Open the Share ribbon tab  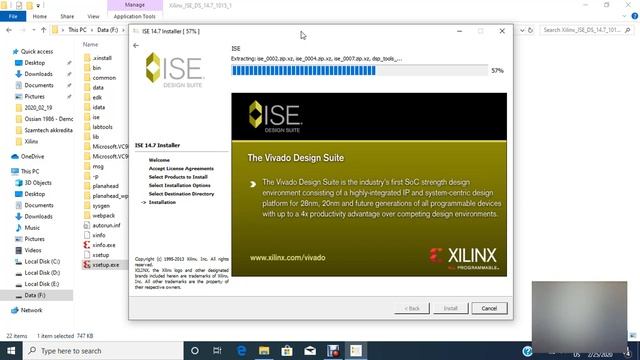[x=67, y=16]
